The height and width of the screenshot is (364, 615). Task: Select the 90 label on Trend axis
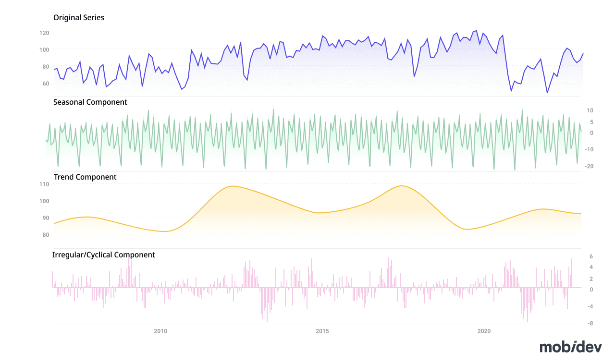46,218
